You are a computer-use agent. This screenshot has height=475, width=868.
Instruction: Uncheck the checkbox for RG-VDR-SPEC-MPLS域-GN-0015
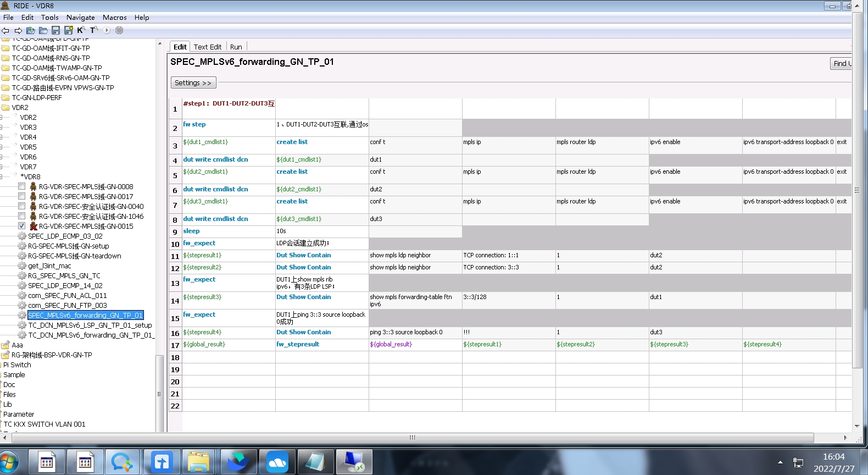(21, 226)
